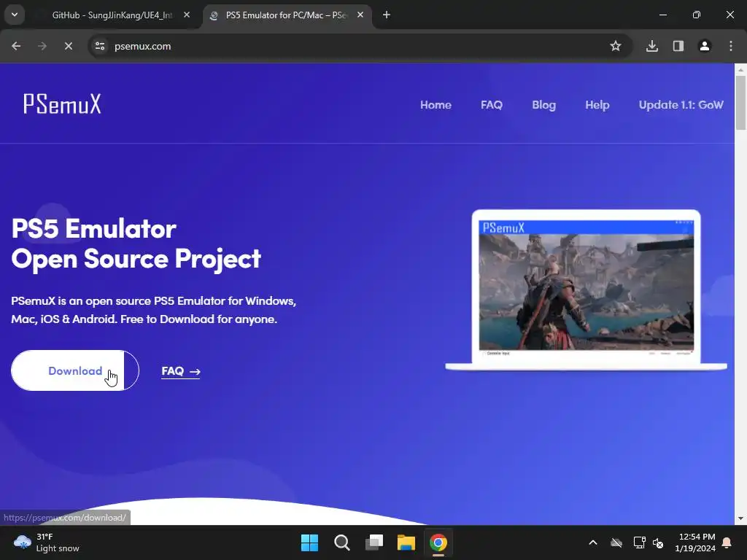747x560 pixels.
Task: Open Task View on the taskbar
Action: [374, 542]
